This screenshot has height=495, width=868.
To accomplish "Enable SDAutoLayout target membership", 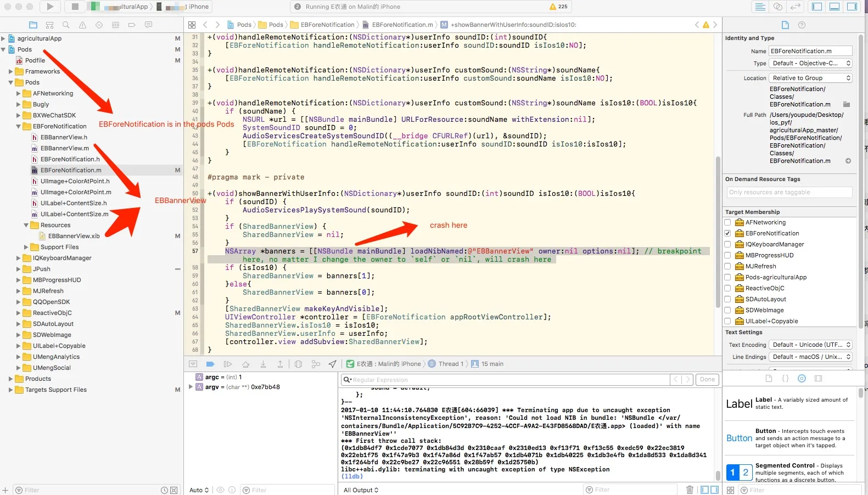I will (x=727, y=299).
